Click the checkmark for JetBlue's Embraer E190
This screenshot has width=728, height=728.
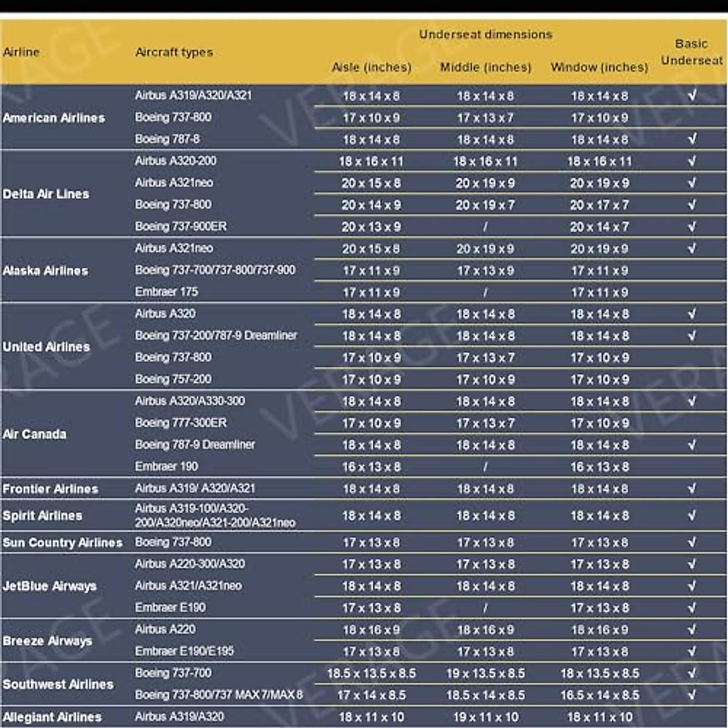click(692, 607)
